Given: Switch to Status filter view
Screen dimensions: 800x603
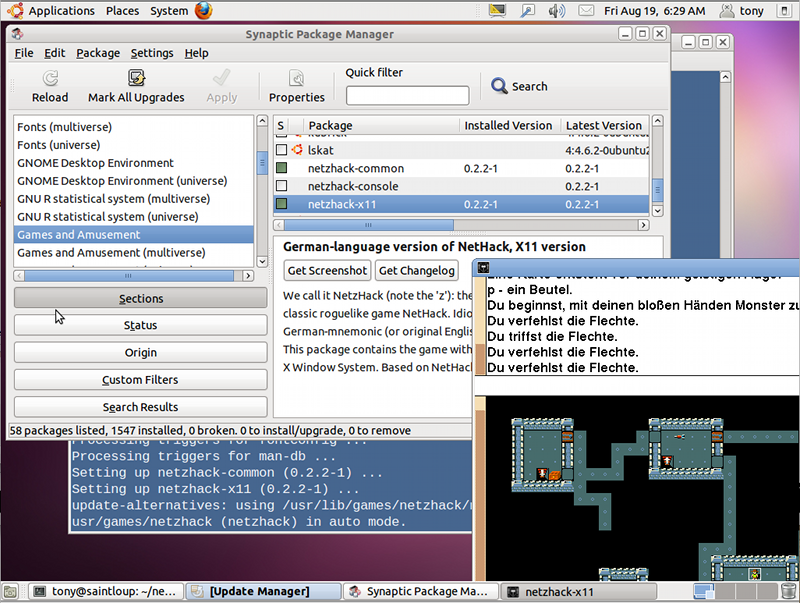Looking at the screenshot, I should (x=140, y=325).
